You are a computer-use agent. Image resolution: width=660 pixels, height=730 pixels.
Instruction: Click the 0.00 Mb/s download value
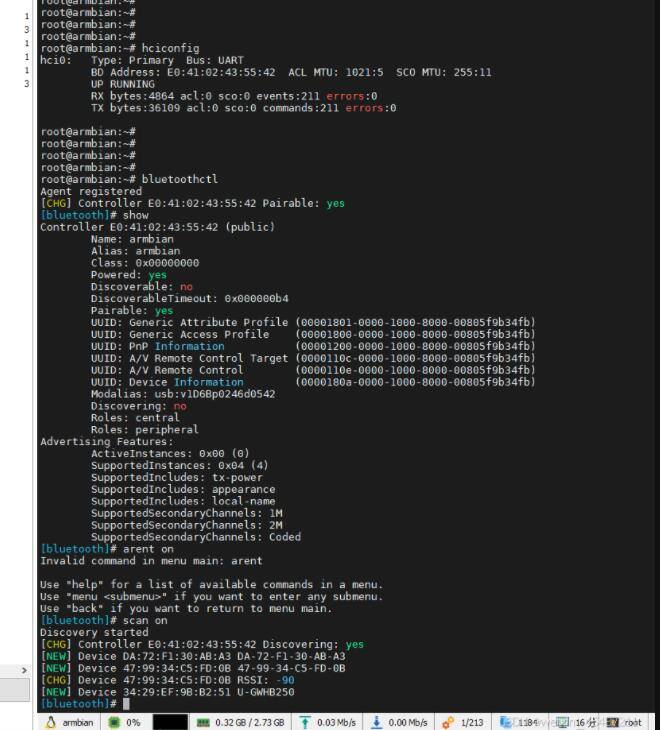click(408, 723)
